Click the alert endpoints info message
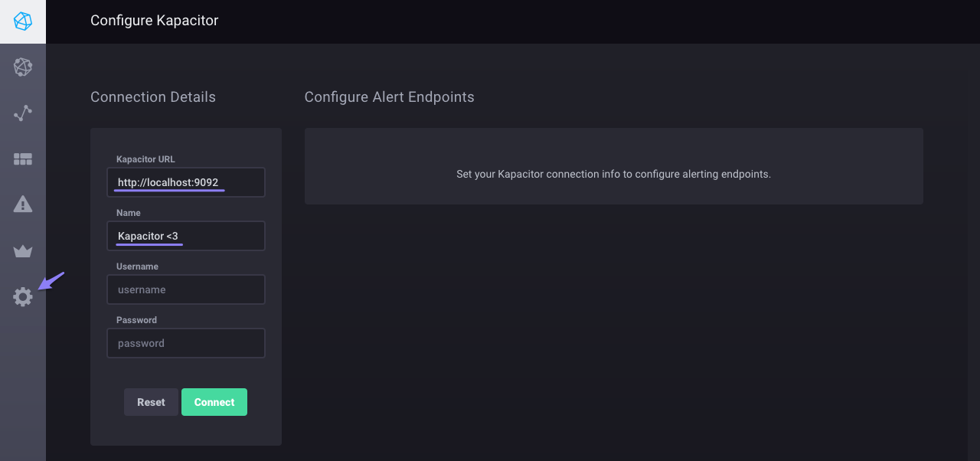This screenshot has width=980, height=461. tap(613, 174)
